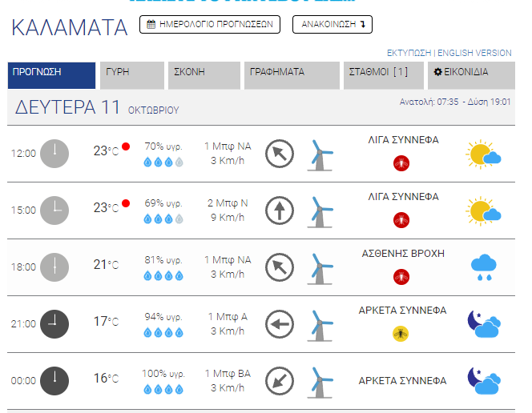
Task: Click the wind direction arrow at 15:00
Action: tap(279, 210)
